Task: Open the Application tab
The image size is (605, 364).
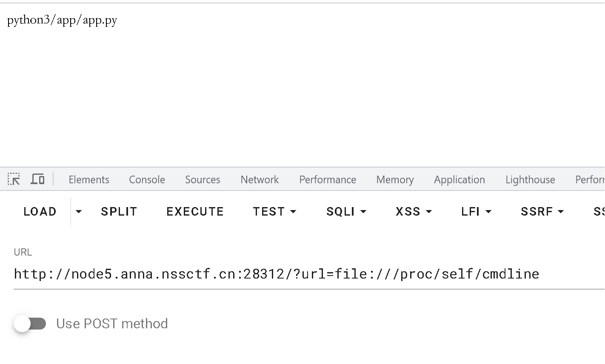Action: click(459, 179)
